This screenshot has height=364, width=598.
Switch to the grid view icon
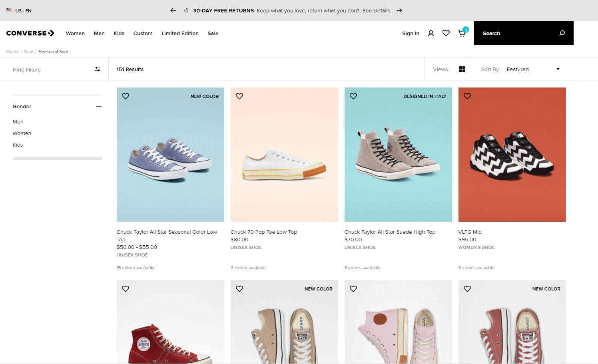point(462,69)
